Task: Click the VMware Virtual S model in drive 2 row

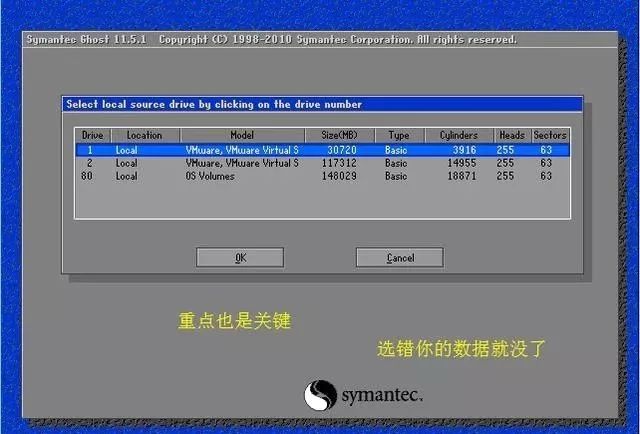Action: 242,163
